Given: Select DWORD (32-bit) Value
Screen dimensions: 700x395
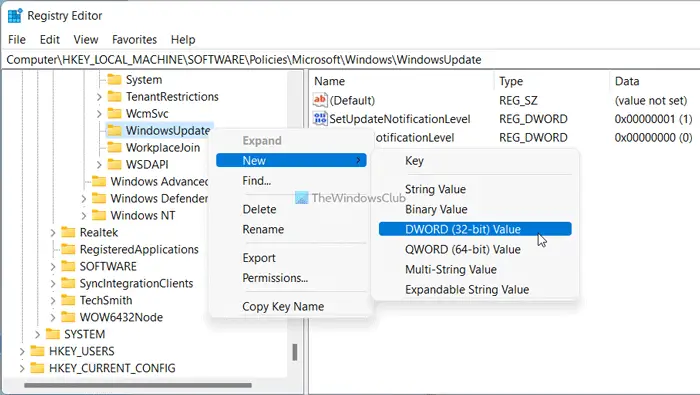Looking at the screenshot, I should point(475,229).
